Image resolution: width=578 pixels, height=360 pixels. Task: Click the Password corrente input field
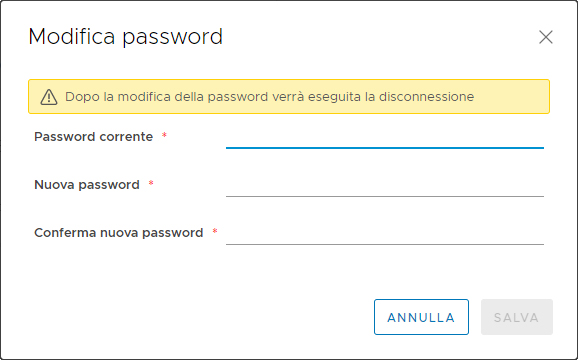tap(385, 137)
